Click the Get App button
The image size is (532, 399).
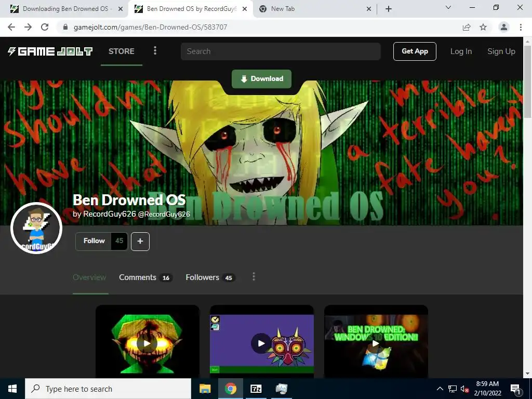point(415,51)
